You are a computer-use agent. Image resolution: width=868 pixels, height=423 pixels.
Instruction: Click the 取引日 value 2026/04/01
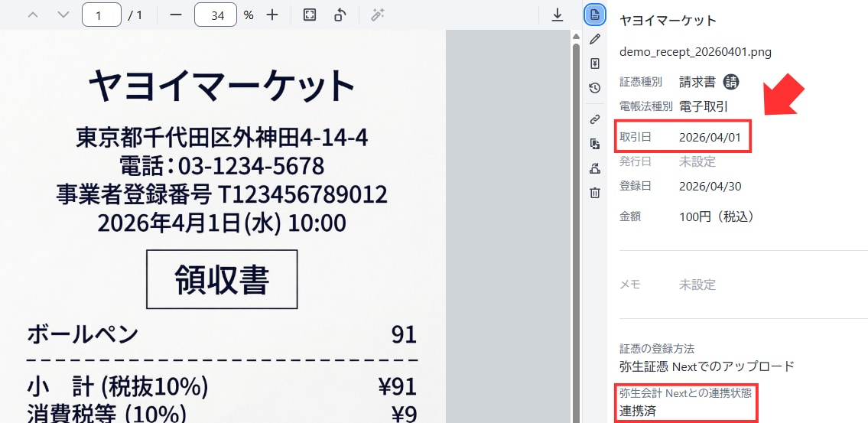click(x=710, y=138)
